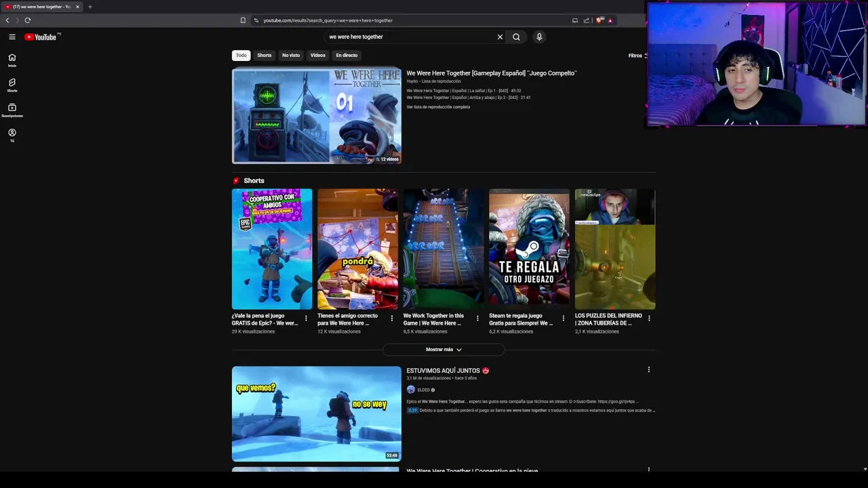Click the ELDED channel avatar

tap(410, 390)
